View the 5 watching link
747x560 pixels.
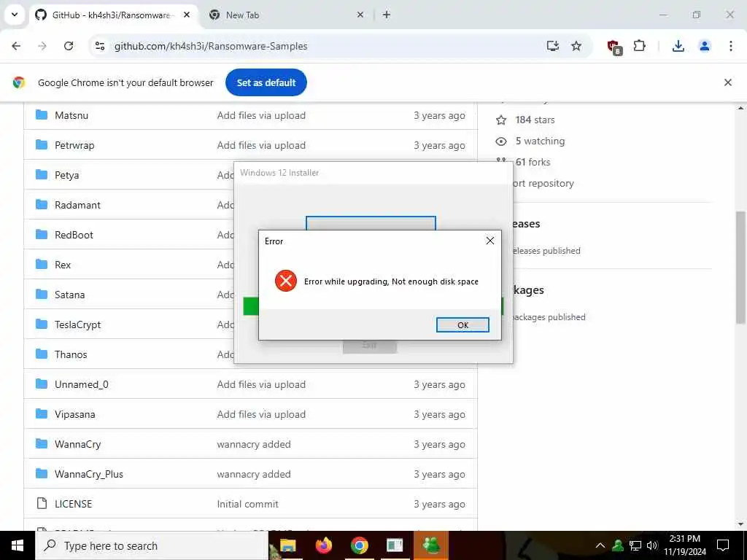coord(540,141)
